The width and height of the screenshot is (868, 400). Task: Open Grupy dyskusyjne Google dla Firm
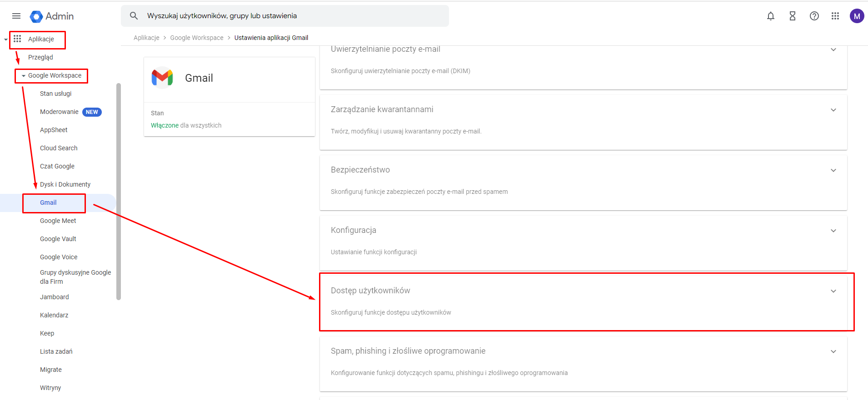click(x=75, y=277)
